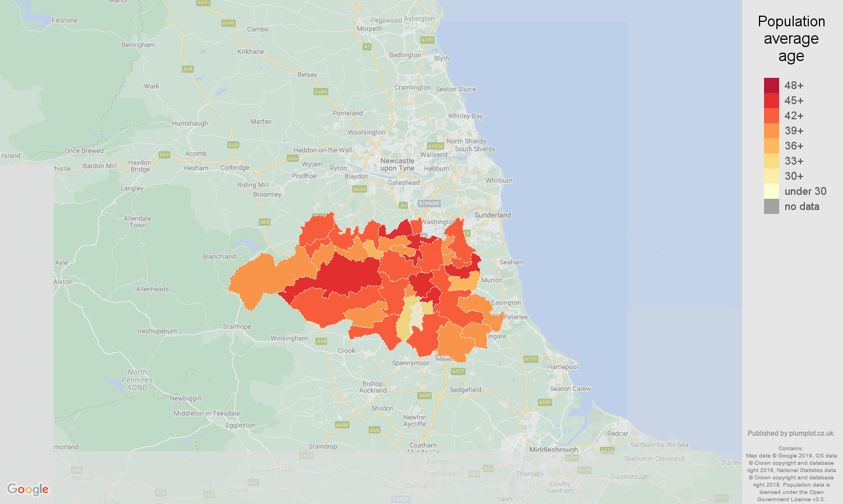
Task: Click the 45+ red legend swatch
Action: coord(771,100)
